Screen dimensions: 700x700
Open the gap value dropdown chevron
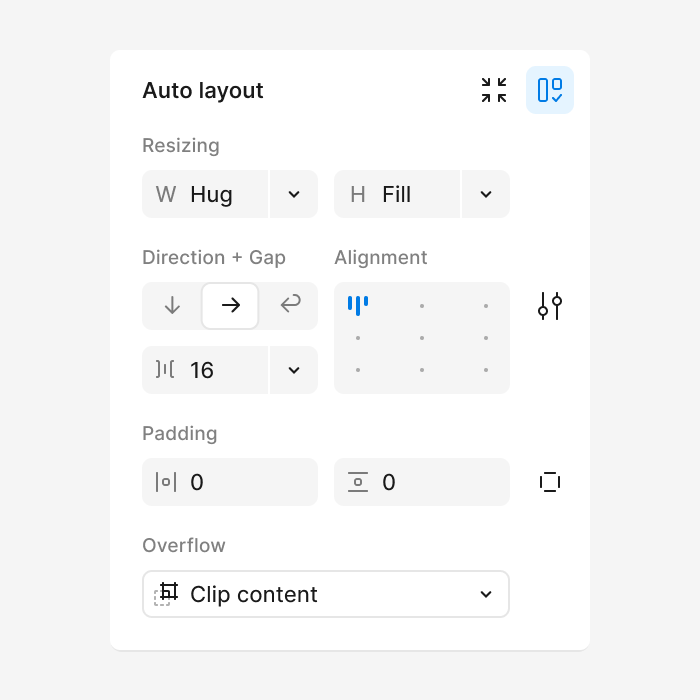(x=294, y=370)
